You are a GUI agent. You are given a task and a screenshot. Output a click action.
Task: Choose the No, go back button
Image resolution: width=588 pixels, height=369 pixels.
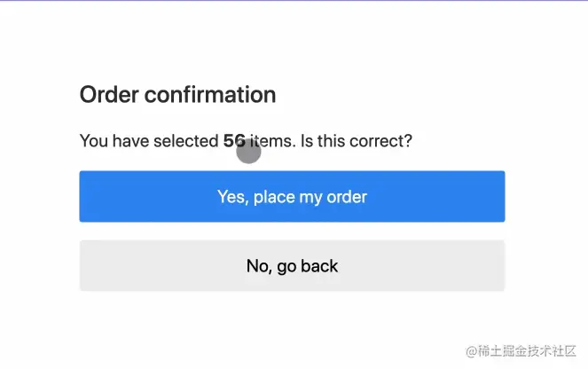pyautogui.click(x=292, y=266)
